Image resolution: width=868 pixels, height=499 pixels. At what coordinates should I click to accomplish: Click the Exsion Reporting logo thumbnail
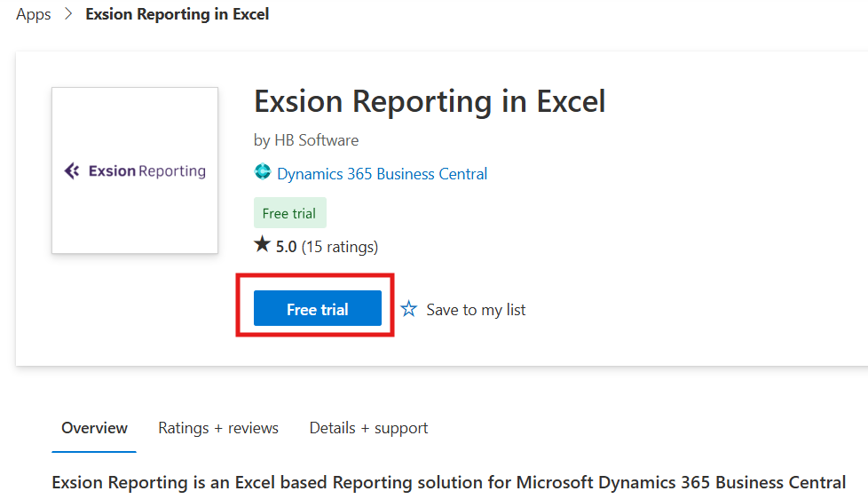click(135, 170)
